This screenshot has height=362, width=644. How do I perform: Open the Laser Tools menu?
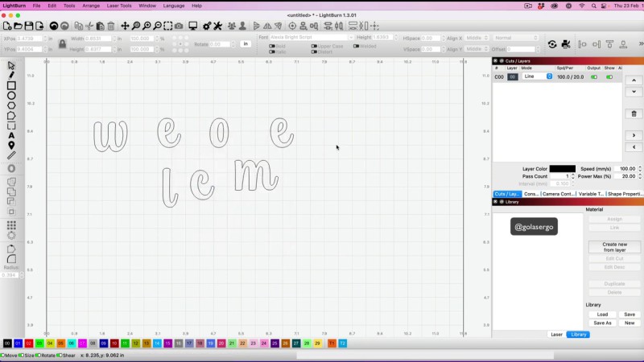pyautogui.click(x=119, y=6)
